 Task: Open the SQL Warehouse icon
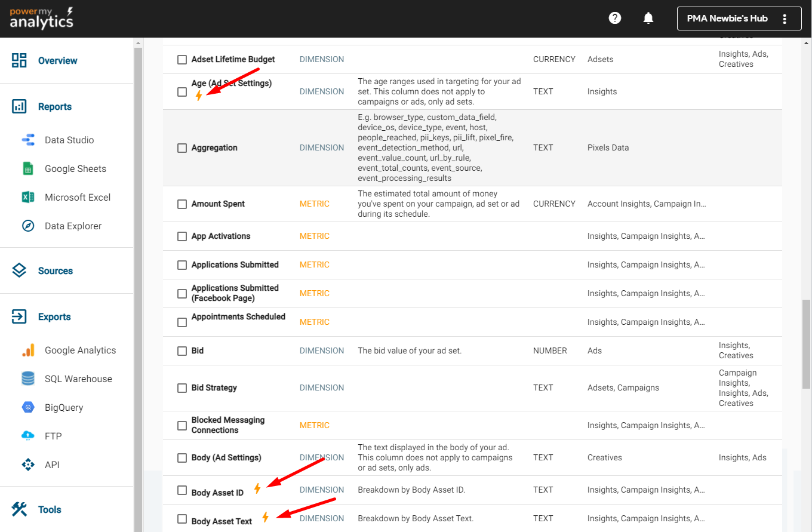click(27, 379)
